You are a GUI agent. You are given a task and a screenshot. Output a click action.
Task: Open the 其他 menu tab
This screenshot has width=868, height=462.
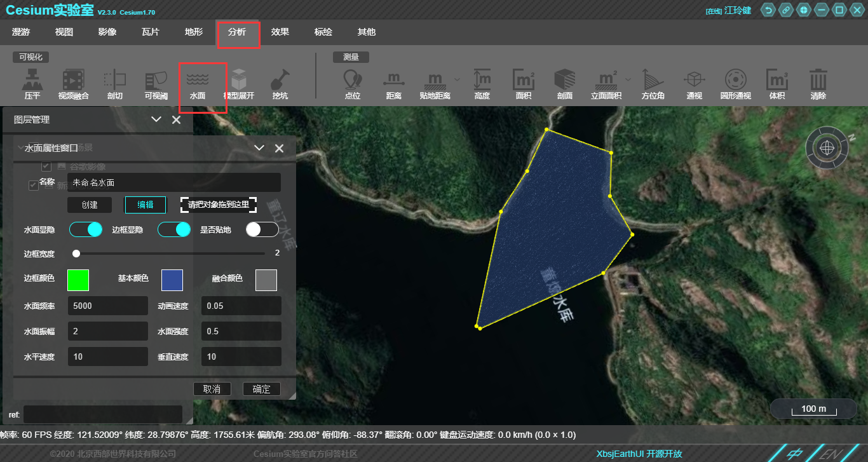(367, 32)
